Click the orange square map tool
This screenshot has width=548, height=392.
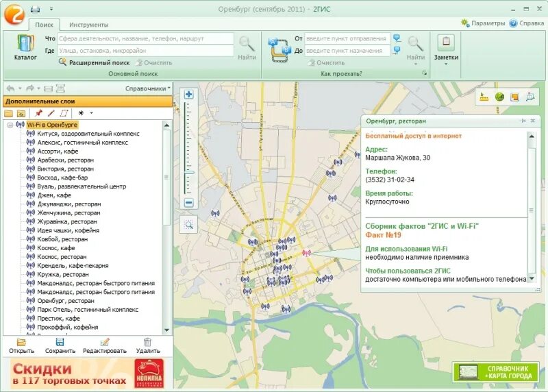514,97
